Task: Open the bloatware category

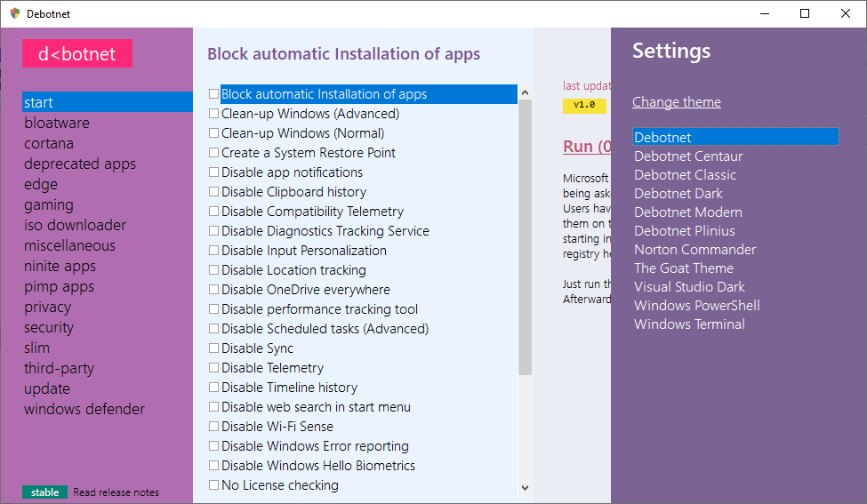Action: click(x=57, y=123)
